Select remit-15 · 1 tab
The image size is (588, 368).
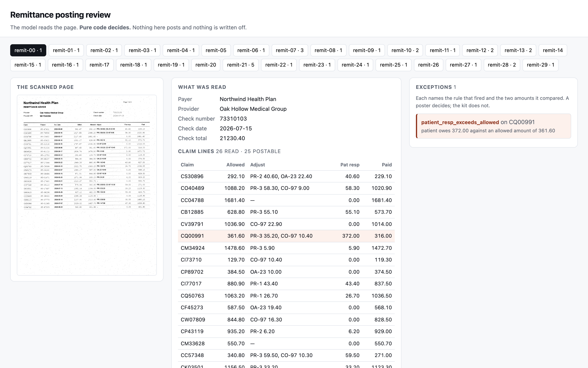click(x=28, y=65)
